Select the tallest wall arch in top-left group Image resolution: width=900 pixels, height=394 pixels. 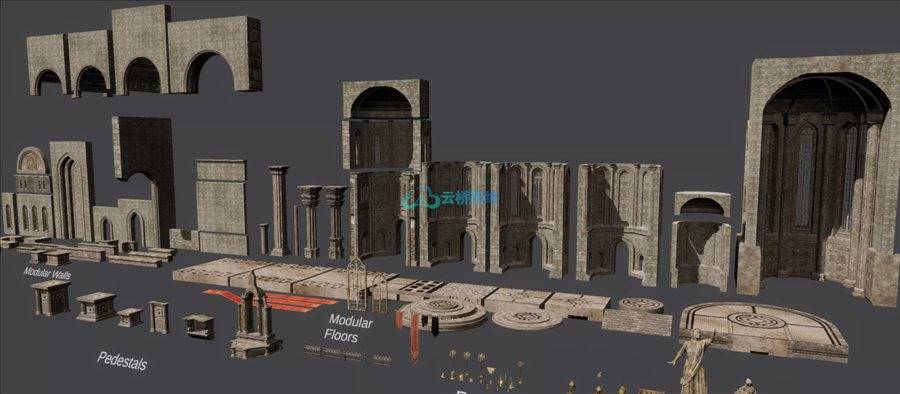(x=141, y=49)
